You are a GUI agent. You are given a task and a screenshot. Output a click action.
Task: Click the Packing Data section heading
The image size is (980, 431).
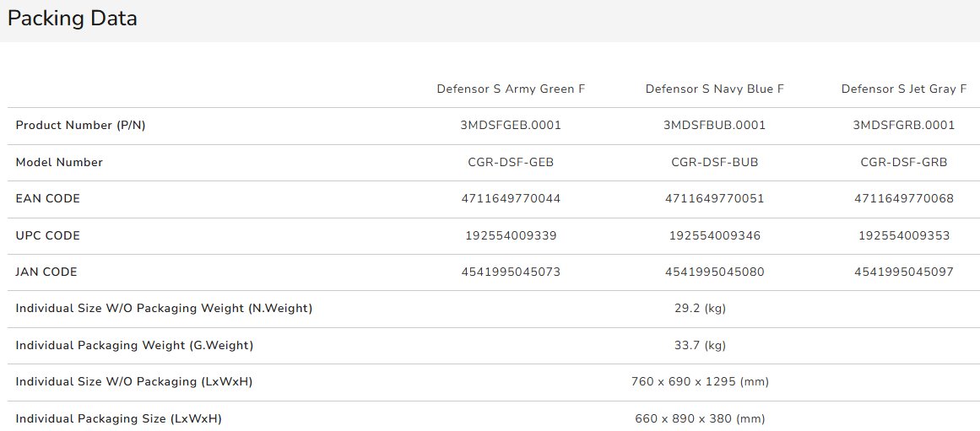point(72,18)
